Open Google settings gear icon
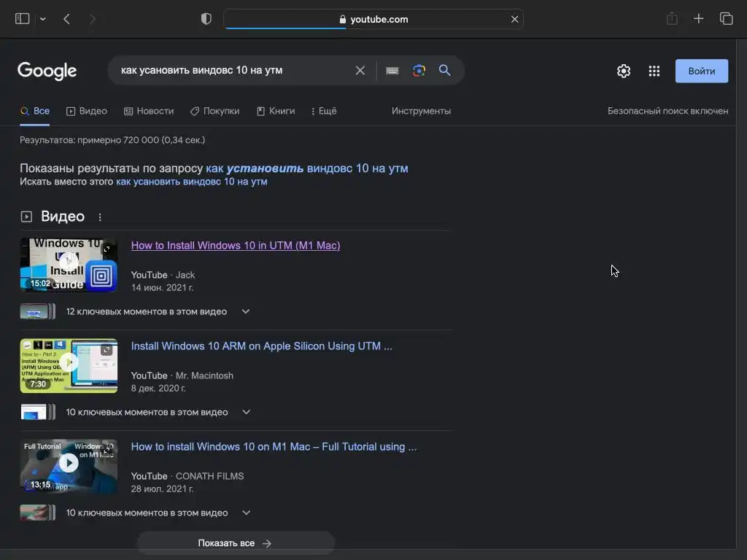This screenshot has height=560, width=747. (624, 71)
